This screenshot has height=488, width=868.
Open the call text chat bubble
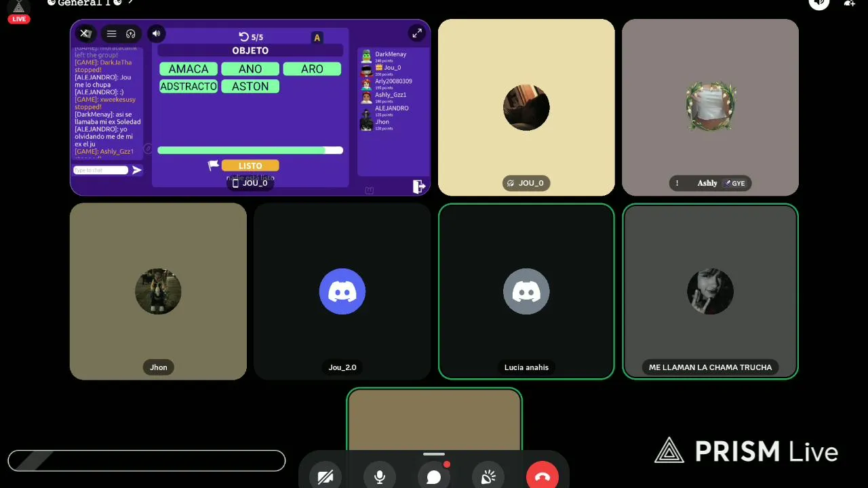pyautogui.click(x=434, y=477)
